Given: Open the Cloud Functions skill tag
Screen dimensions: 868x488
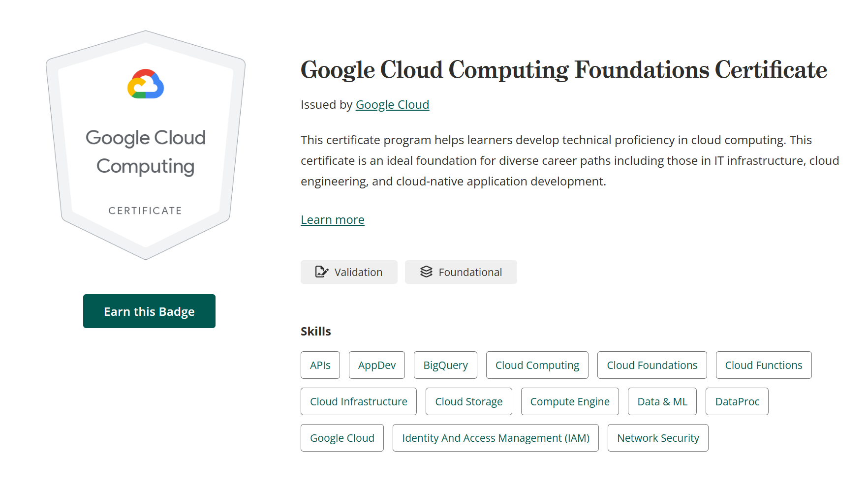Looking at the screenshot, I should [764, 365].
